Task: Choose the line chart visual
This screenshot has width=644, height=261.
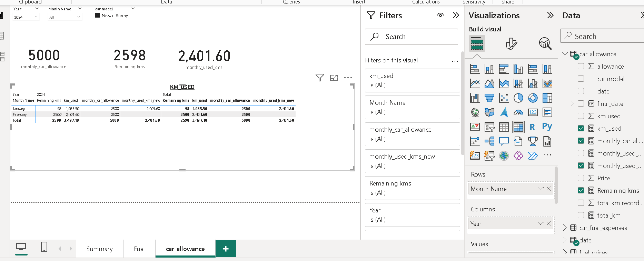Action: click(x=475, y=83)
